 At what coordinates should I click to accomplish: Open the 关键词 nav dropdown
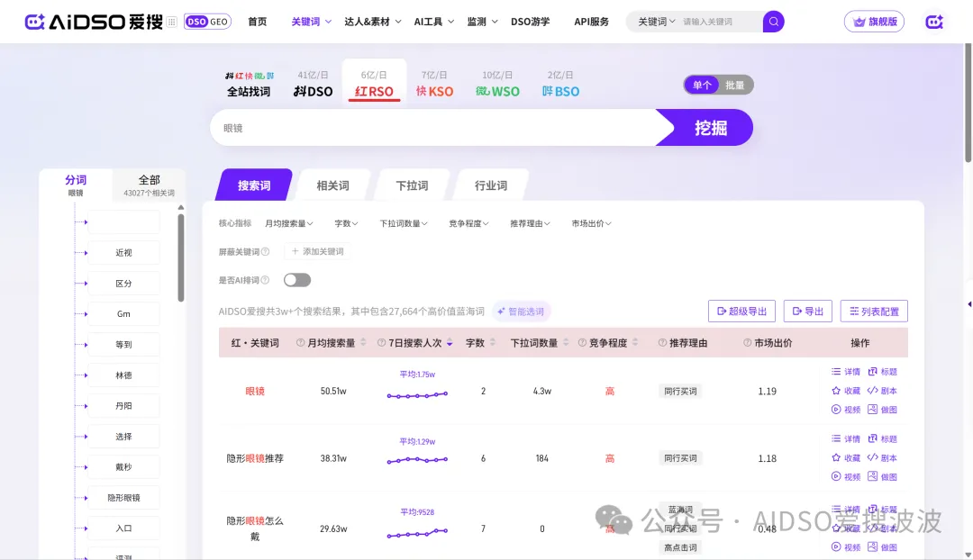311,22
